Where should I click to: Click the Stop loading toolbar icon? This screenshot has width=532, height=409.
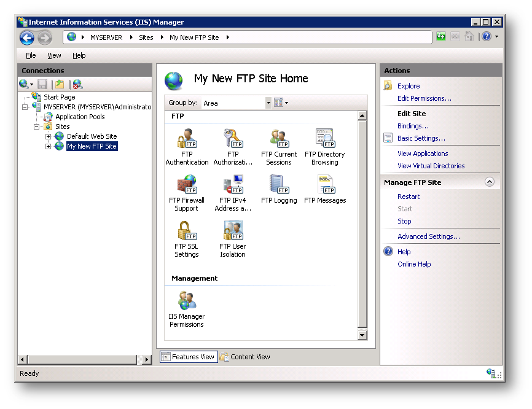pyautogui.click(x=455, y=36)
